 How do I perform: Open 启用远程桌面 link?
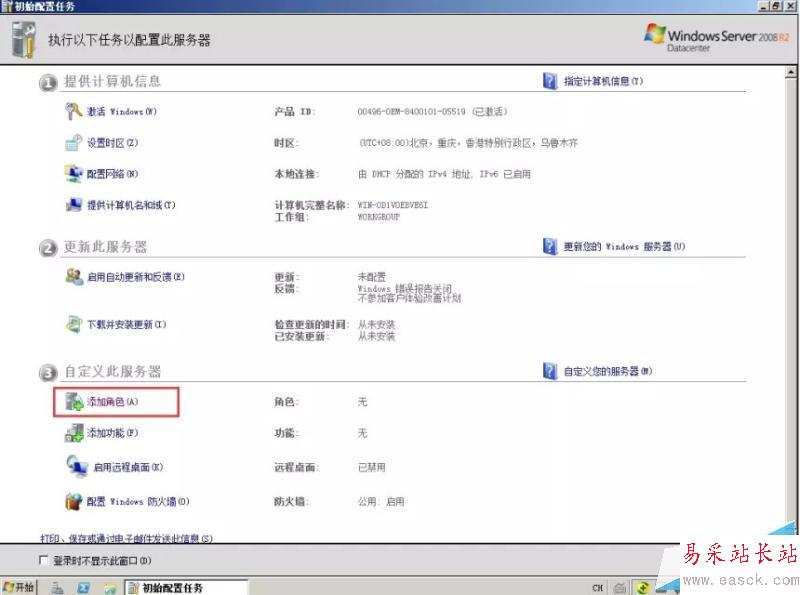tap(128, 467)
